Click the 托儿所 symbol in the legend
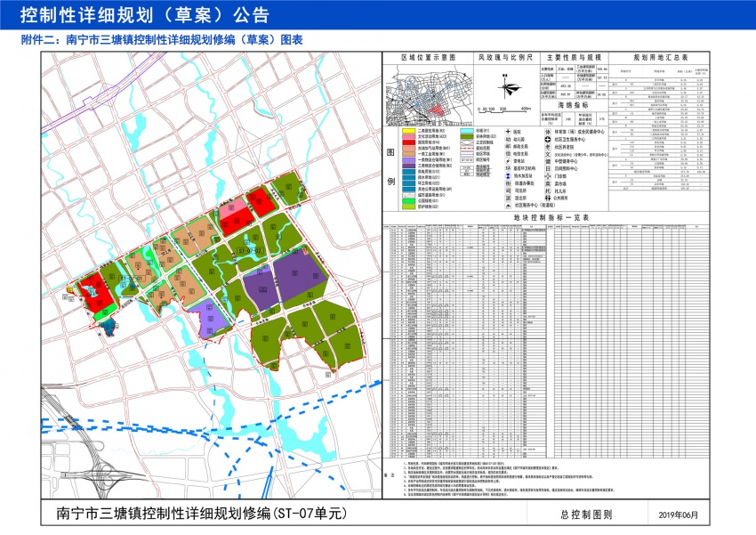The height and width of the screenshot is (535, 756). pos(548,191)
